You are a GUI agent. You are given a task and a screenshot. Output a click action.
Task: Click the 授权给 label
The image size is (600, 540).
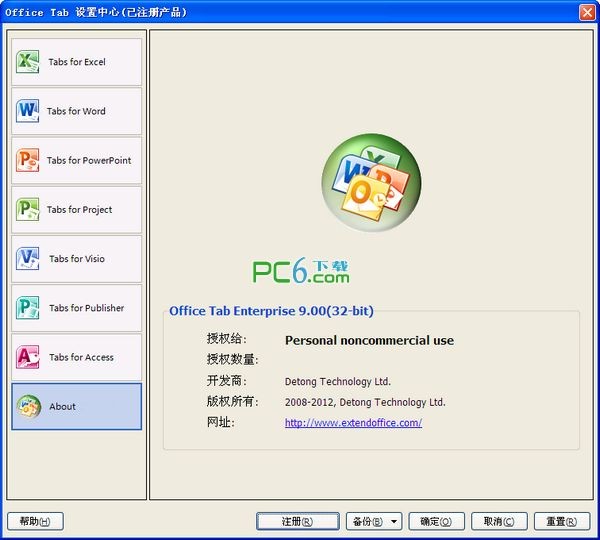[x=227, y=338]
